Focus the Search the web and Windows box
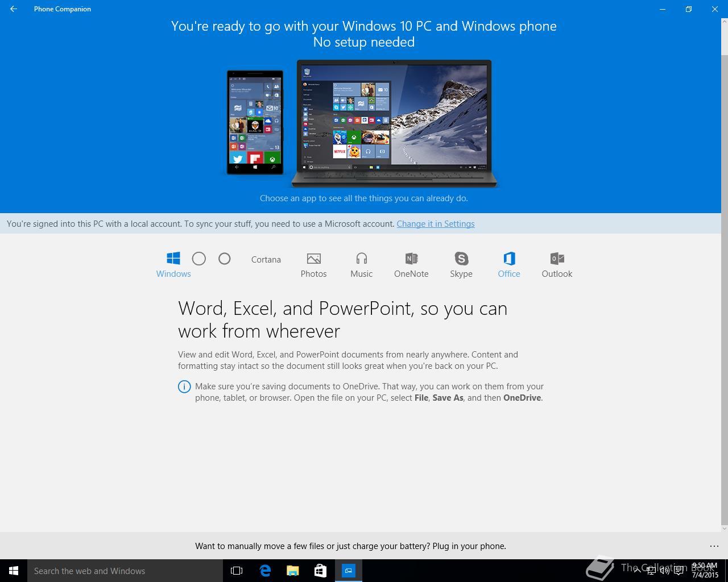 coord(125,571)
